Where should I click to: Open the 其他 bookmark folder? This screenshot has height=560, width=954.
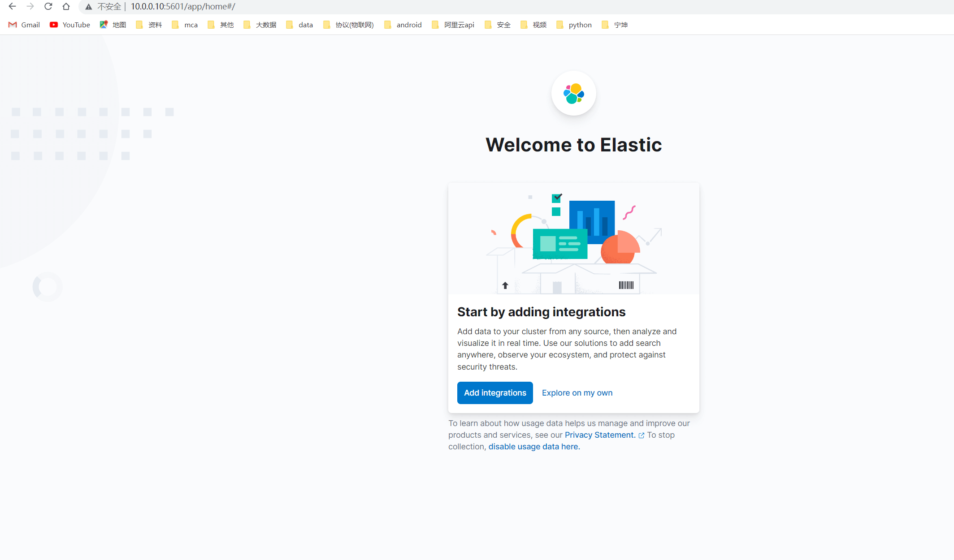221,25
